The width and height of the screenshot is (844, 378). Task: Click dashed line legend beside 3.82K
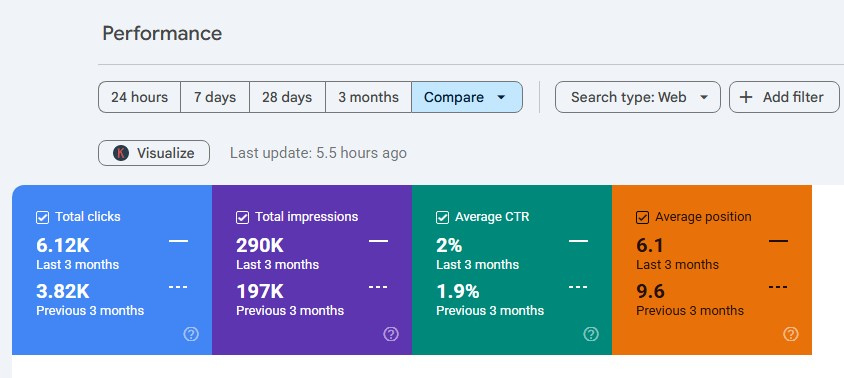[178, 287]
